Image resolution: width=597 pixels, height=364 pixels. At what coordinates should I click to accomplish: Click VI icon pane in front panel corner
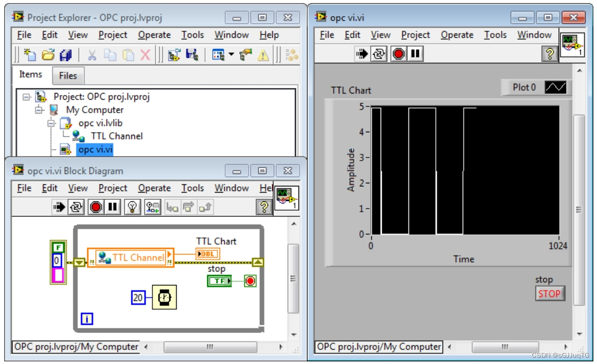(572, 44)
